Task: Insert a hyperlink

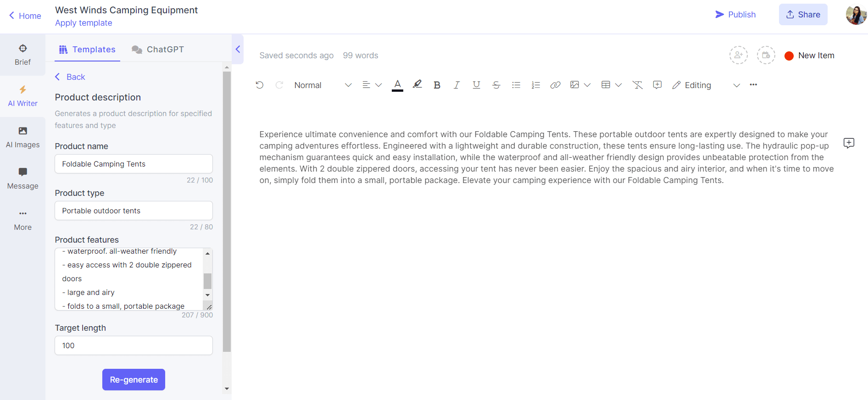Action: point(555,85)
